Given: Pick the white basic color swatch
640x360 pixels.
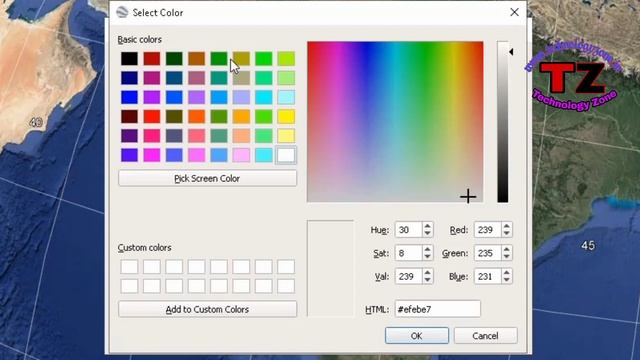Looking at the screenshot, I should click(x=286, y=155).
